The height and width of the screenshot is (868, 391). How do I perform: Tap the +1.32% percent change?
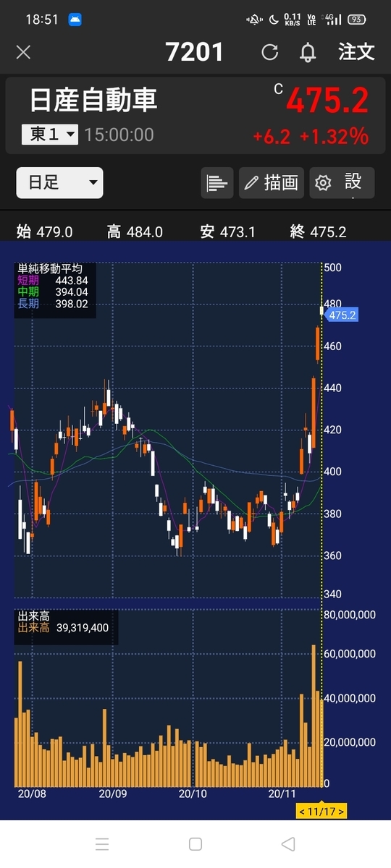tap(335, 136)
